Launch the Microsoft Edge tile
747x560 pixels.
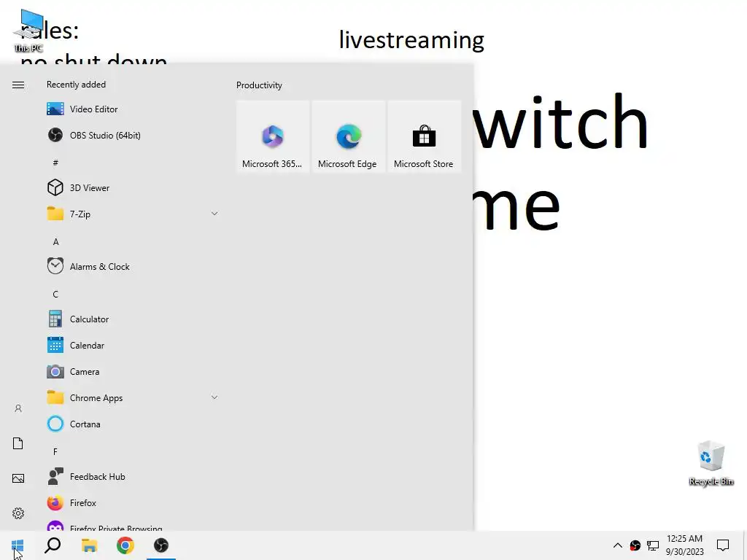point(348,136)
